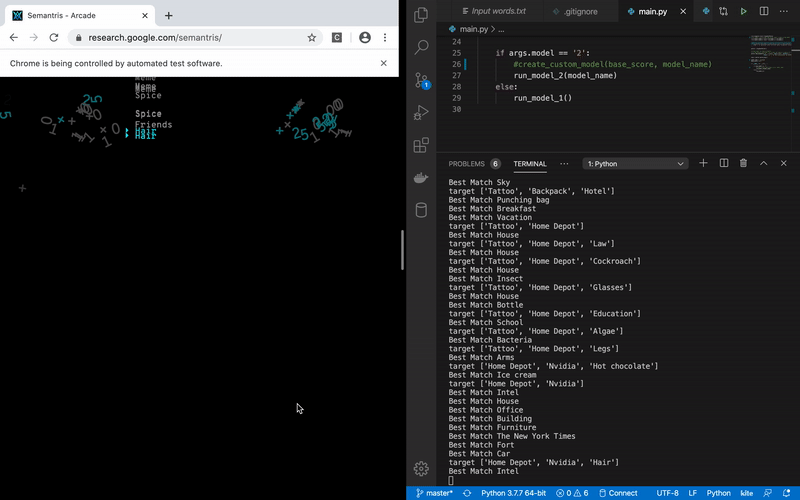Open the Docker view in activity bar

click(x=421, y=178)
